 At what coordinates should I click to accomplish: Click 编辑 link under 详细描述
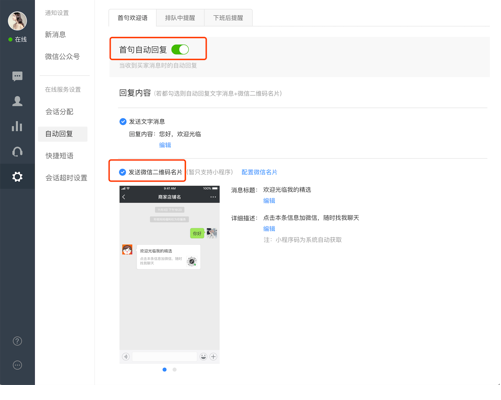point(269,229)
